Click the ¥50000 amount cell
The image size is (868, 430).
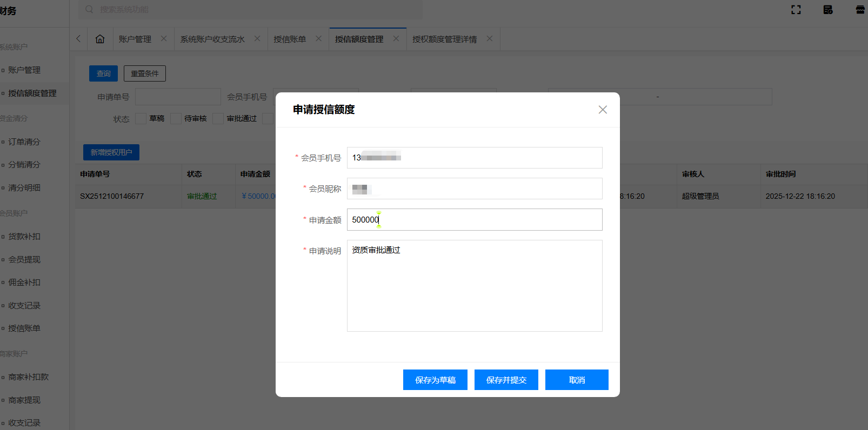click(x=259, y=196)
